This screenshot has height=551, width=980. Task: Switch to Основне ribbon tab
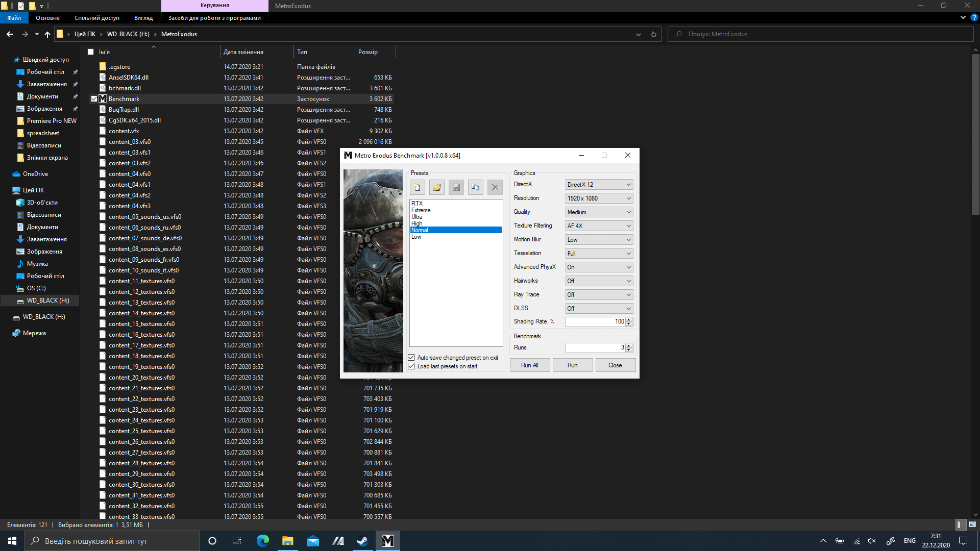[x=48, y=18]
